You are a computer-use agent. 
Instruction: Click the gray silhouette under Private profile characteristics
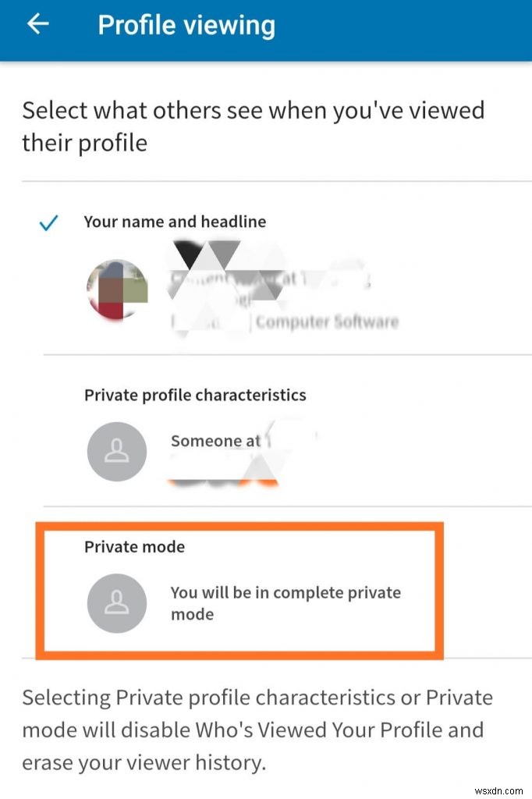117,452
